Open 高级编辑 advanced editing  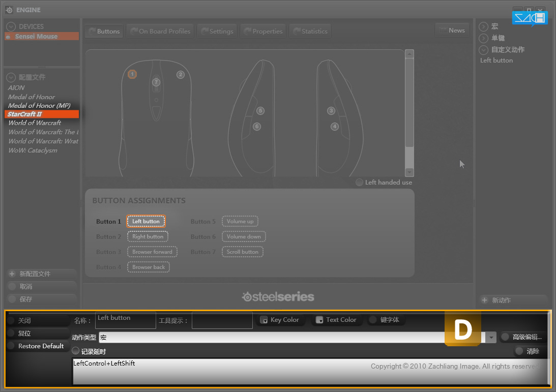point(523,337)
